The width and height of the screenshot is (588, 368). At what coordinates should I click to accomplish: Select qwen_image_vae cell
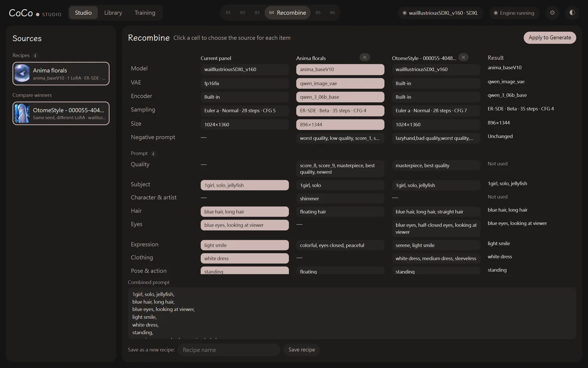(340, 84)
